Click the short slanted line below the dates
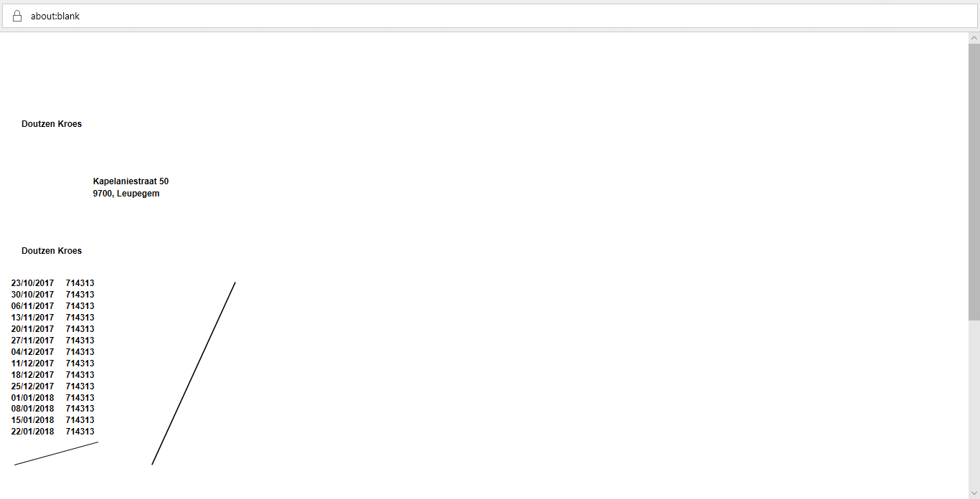Screen dimensions: 980x499 pyautogui.click(x=56, y=454)
